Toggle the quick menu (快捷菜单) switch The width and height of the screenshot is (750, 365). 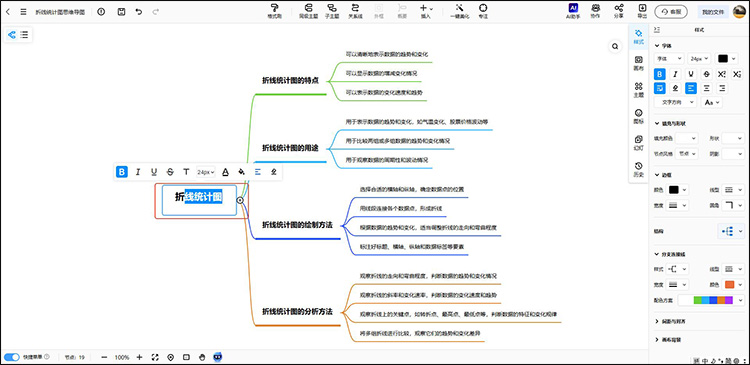[12, 357]
